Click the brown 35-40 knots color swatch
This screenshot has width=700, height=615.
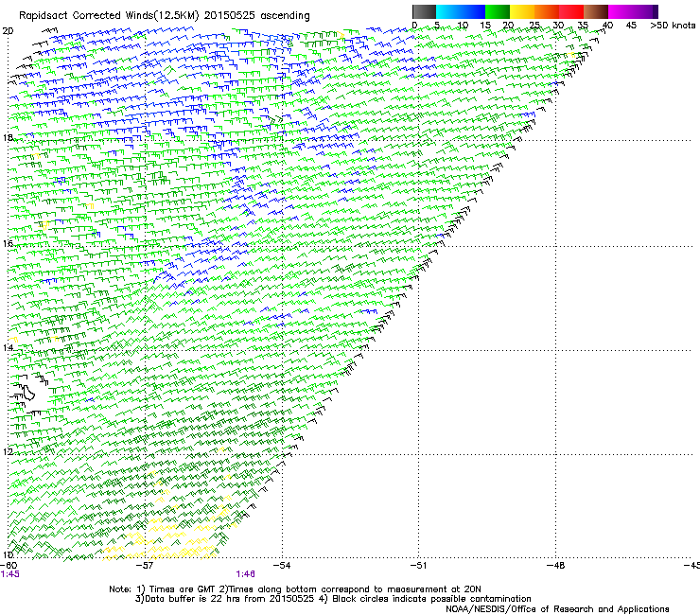(596, 11)
